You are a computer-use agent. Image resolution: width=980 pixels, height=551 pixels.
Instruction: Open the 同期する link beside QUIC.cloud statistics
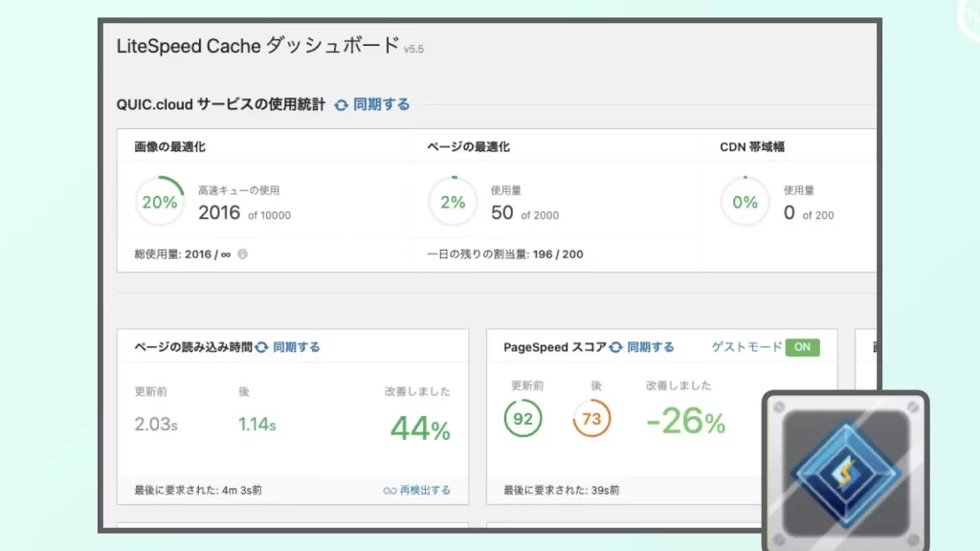[381, 104]
